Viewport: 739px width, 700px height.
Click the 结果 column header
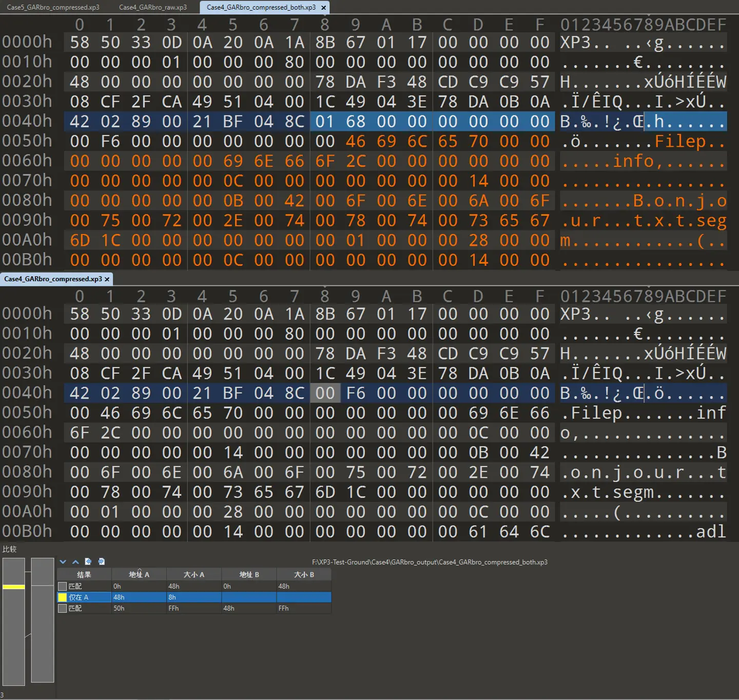(x=84, y=574)
